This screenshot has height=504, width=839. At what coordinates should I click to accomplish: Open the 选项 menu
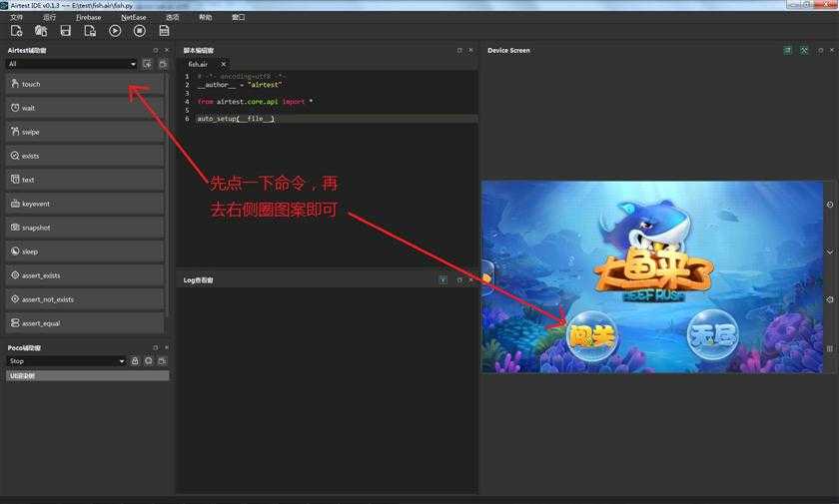point(172,17)
